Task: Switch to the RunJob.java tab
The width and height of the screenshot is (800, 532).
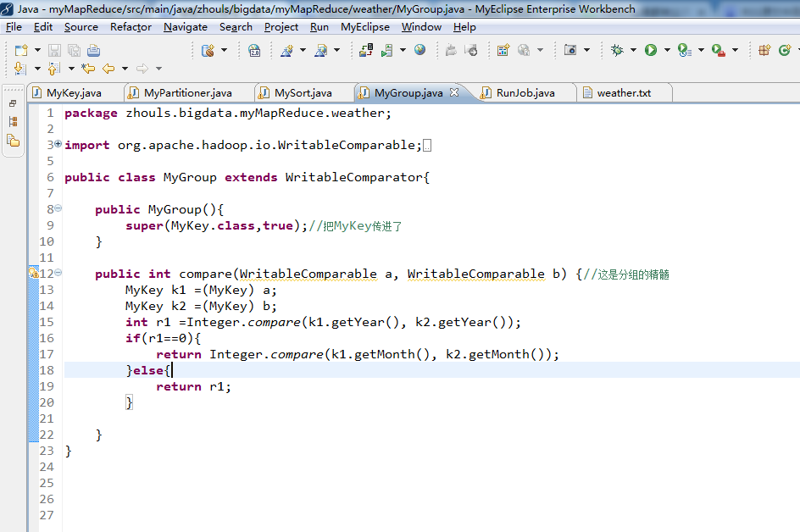Action: [x=525, y=93]
